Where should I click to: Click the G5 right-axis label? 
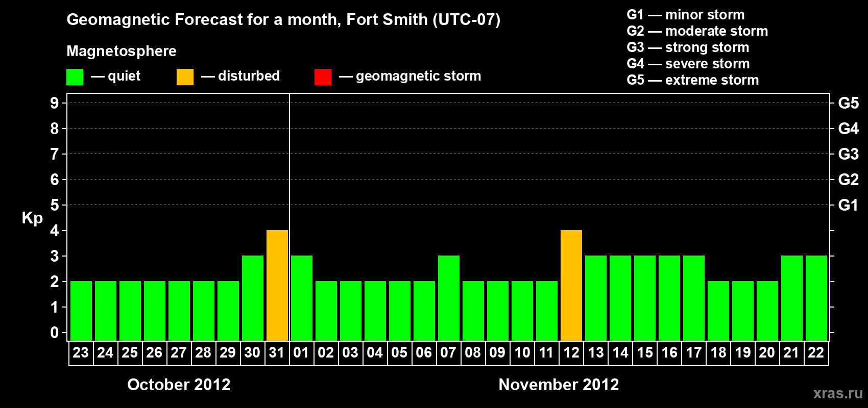click(849, 103)
